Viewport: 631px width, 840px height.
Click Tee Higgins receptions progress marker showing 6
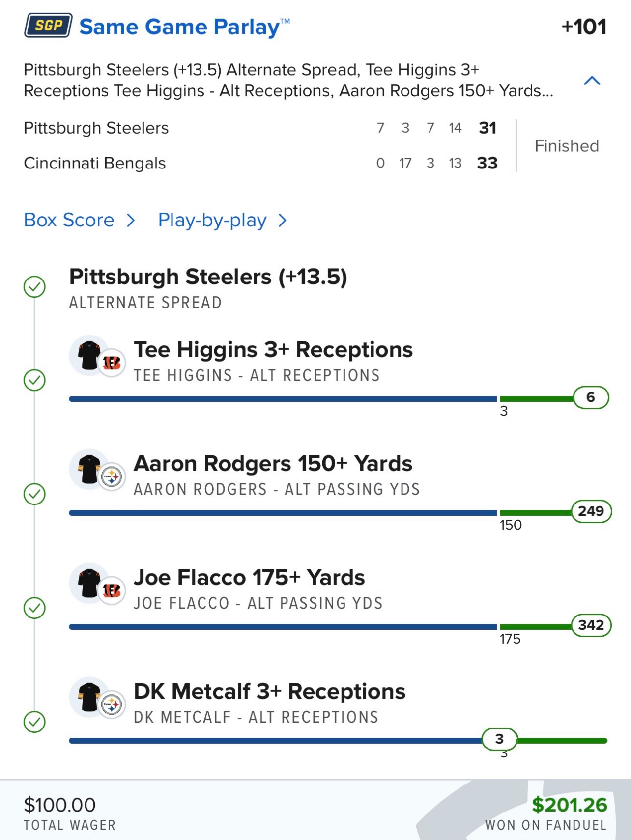tap(591, 397)
